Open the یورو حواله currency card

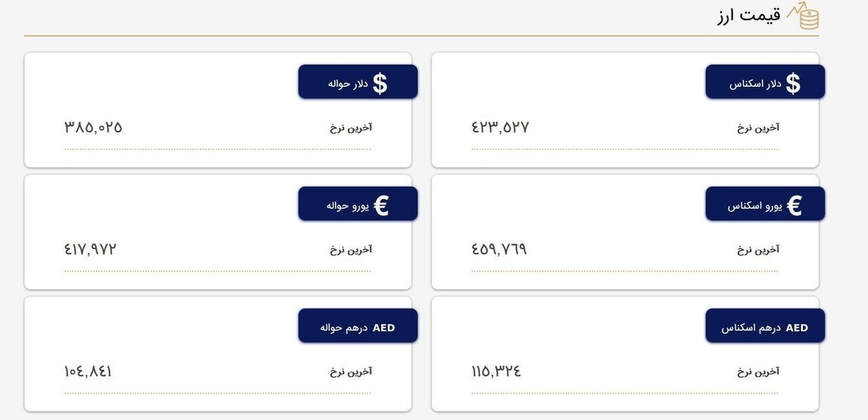(217, 231)
